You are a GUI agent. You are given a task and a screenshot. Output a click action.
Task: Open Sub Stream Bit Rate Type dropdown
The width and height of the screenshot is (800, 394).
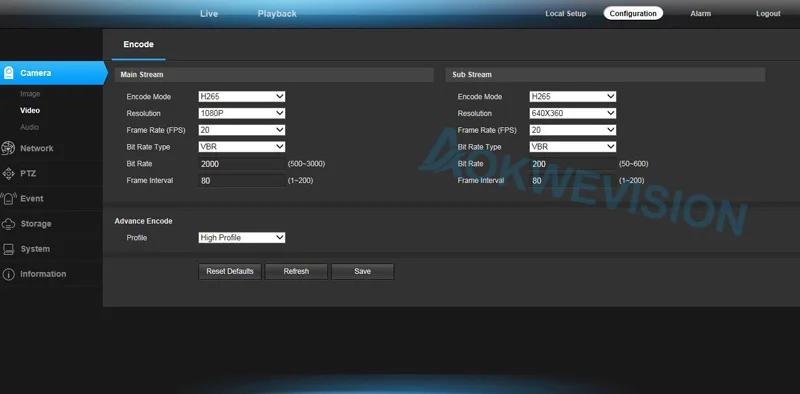[x=572, y=147]
